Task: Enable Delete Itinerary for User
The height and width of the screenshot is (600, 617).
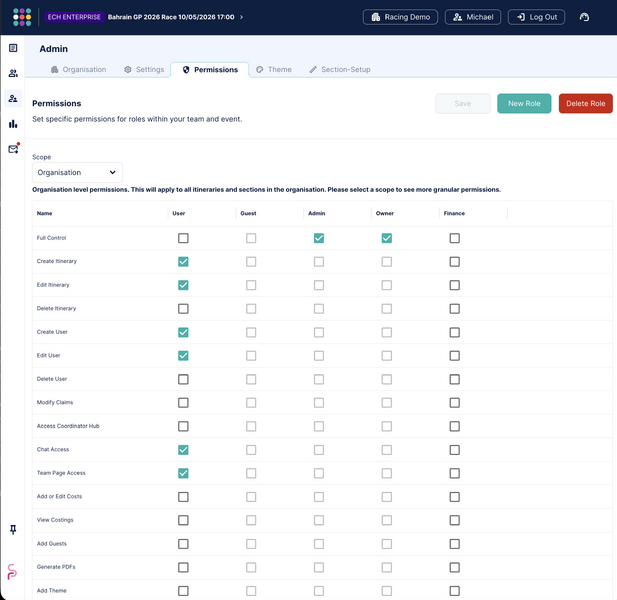Action: pyautogui.click(x=183, y=308)
